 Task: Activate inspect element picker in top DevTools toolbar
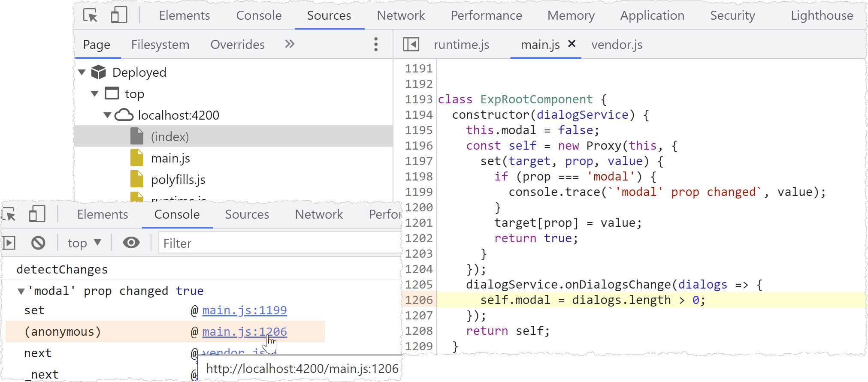91,15
